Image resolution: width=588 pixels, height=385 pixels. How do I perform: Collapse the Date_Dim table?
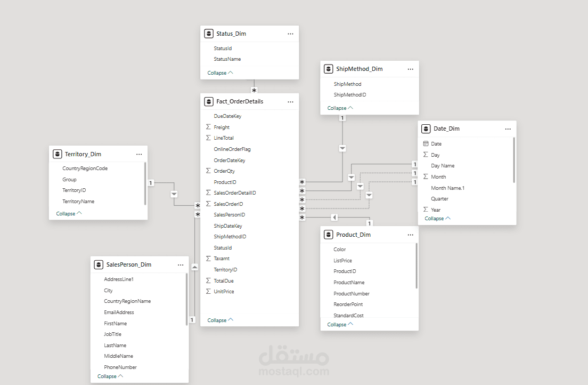(x=437, y=219)
